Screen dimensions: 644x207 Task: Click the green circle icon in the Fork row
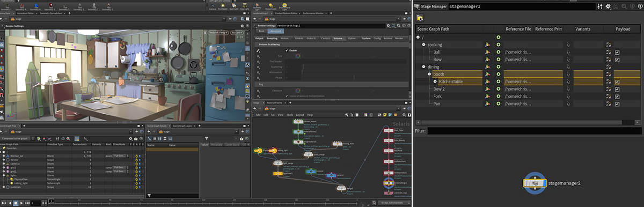point(499,97)
